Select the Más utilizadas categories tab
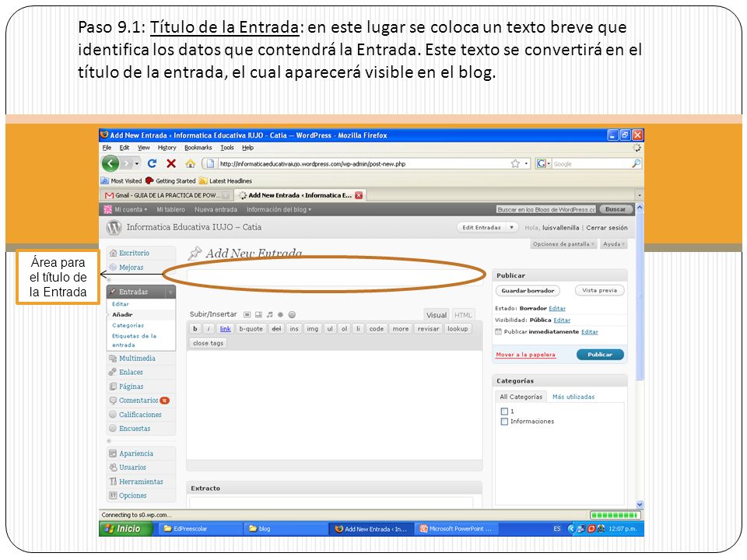This screenshot has width=747, height=560. tap(573, 397)
